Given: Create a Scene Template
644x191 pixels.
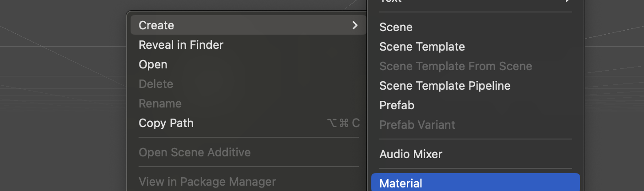Looking at the screenshot, I should tap(422, 47).
